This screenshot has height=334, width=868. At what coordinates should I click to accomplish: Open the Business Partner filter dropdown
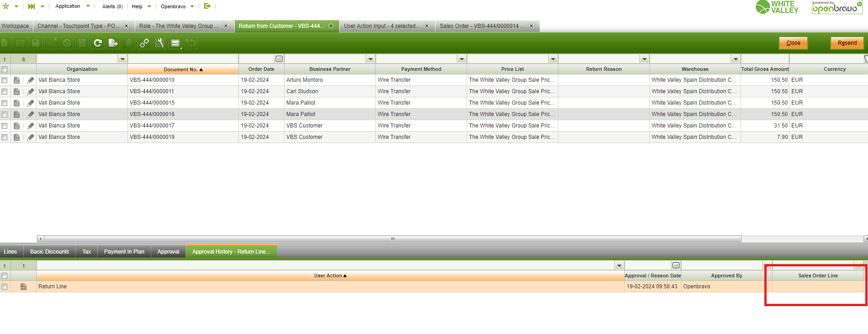(x=370, y=59)
